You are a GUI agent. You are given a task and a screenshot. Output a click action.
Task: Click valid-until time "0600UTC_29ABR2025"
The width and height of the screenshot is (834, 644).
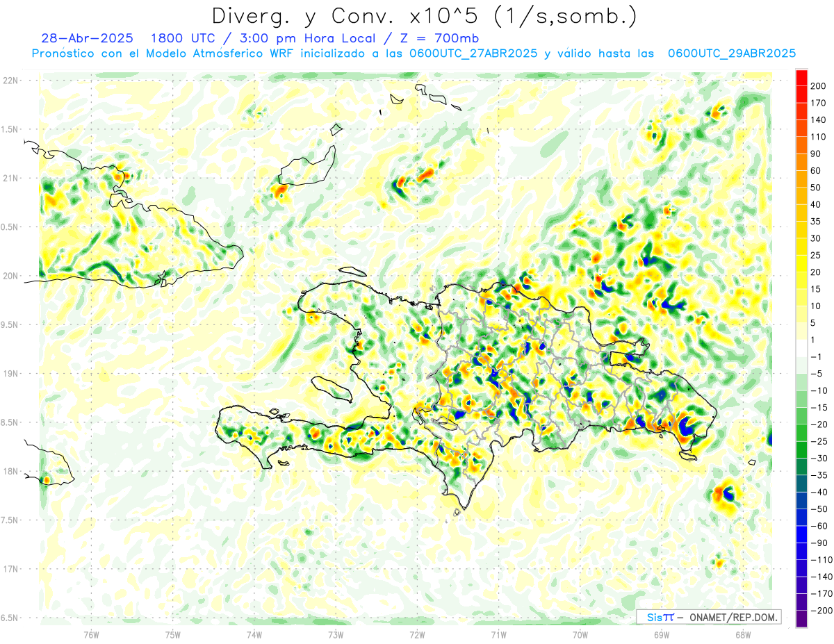pyautogui.click(x=731, y=53)
